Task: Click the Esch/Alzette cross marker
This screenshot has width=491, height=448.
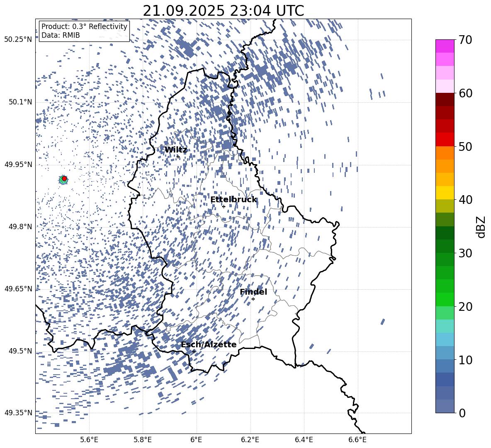Action: click(x=194, y=351)
